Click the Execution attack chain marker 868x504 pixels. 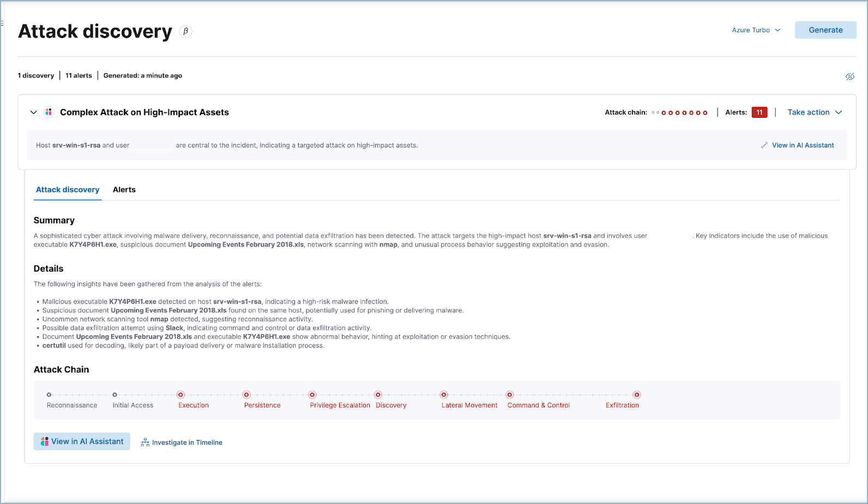click(x=180, y=395)
